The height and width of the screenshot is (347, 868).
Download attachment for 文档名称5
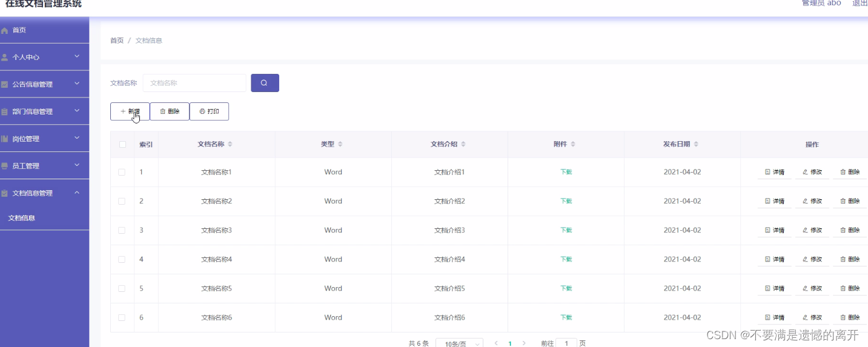pos(566,288)
